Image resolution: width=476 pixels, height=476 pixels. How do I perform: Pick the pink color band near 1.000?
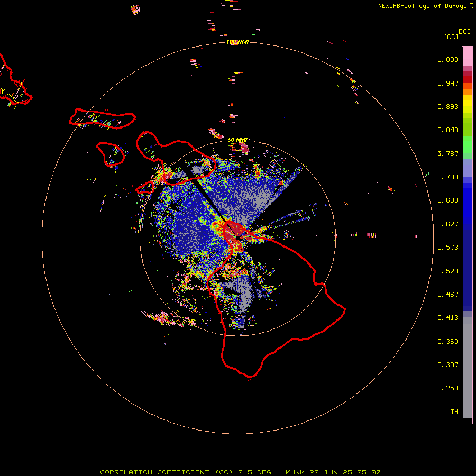tap(467, 57)
